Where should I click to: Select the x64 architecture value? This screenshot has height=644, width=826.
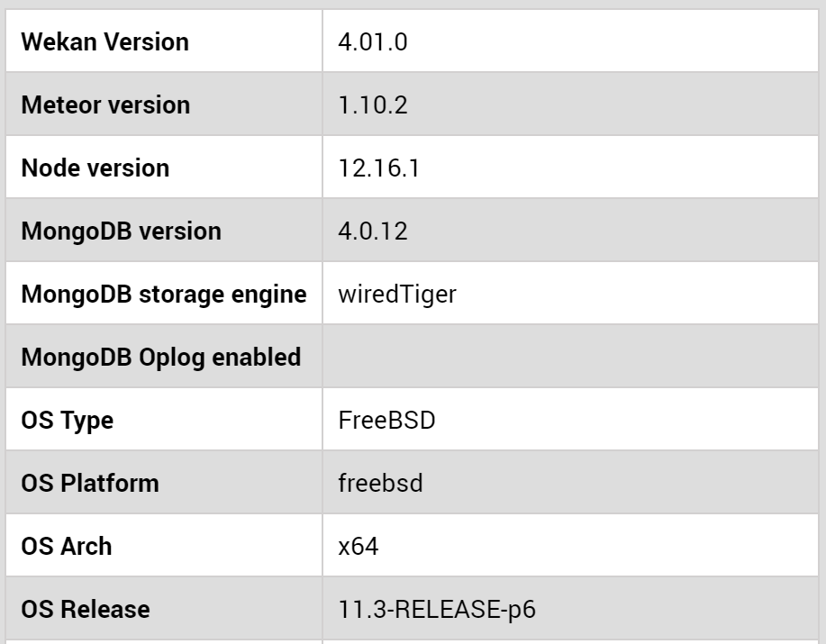tap(358, 547)
